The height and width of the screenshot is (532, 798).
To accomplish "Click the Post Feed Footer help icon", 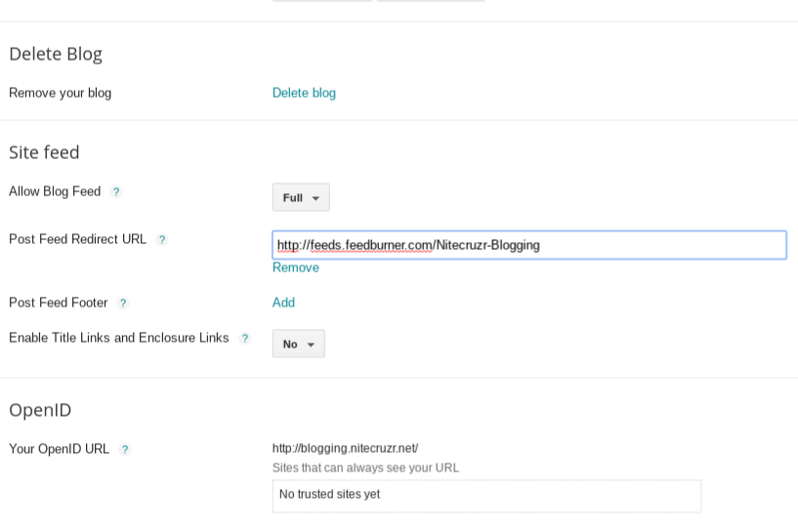I will click(x=123, y=304).
